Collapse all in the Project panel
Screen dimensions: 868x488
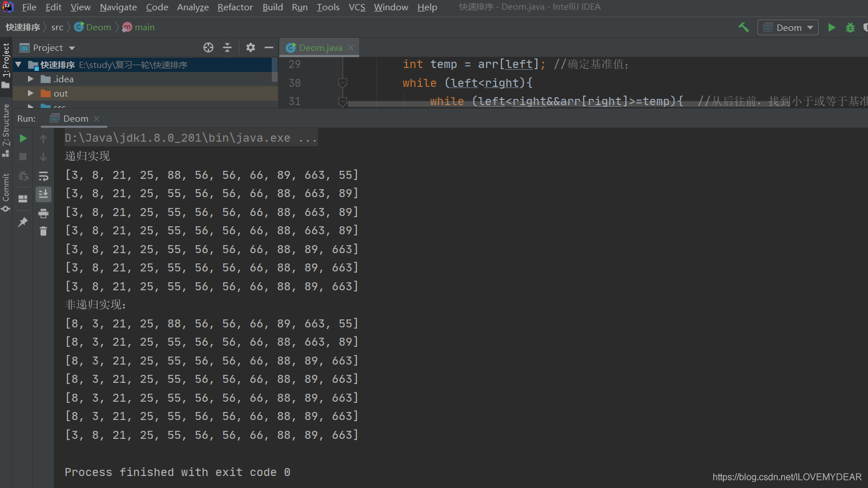(227, 47)
